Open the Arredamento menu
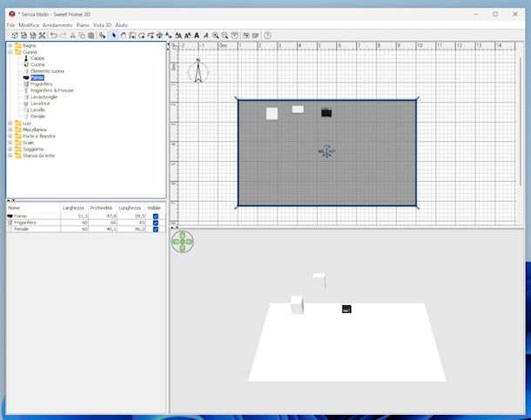The height and width of the screenshot is (420, 531). pos(57,25)
